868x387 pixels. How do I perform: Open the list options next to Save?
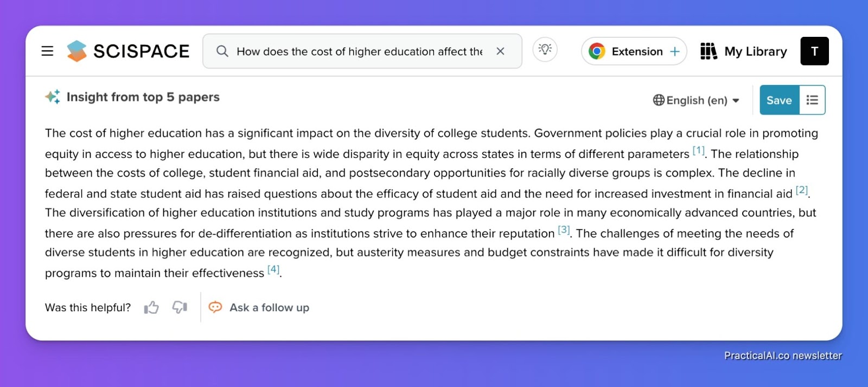click(812, 100)
